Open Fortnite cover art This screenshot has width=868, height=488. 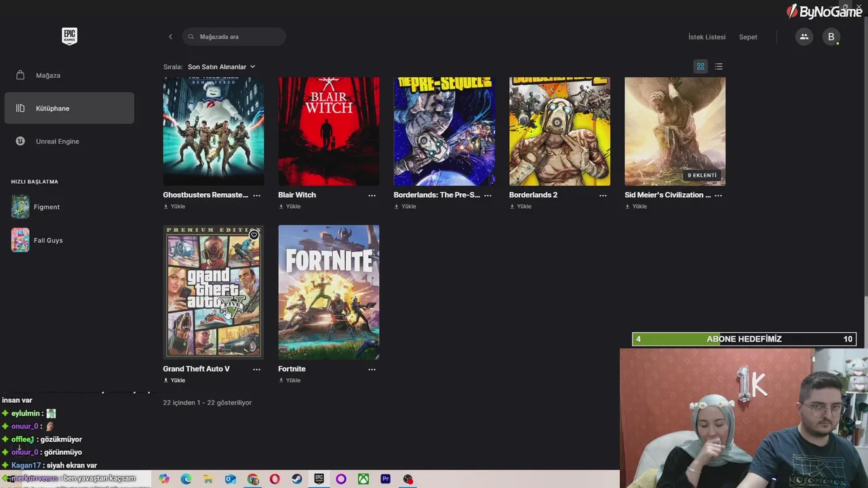point(329,292)
